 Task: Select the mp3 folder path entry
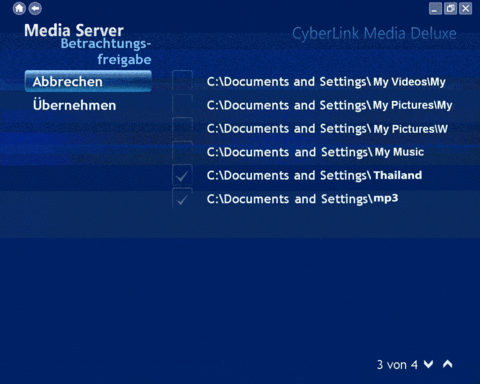[302, 199]
